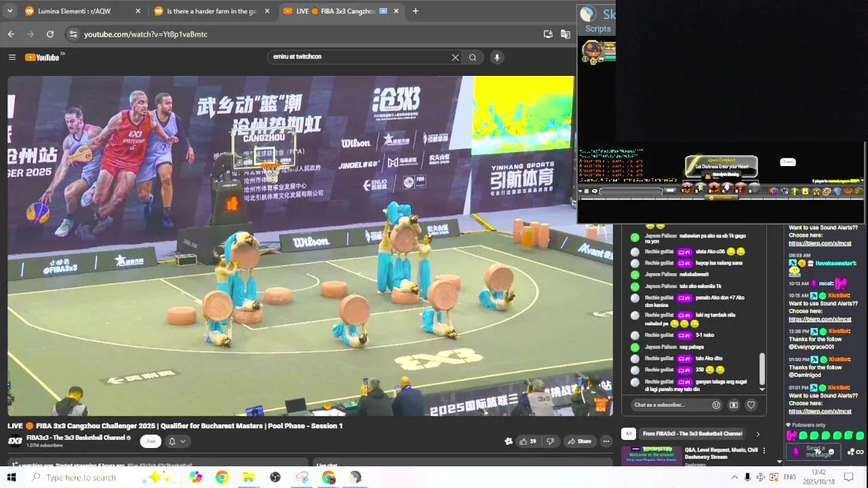
Task: Use skill slot 3 in the game
Action: [x=714, y=188]
